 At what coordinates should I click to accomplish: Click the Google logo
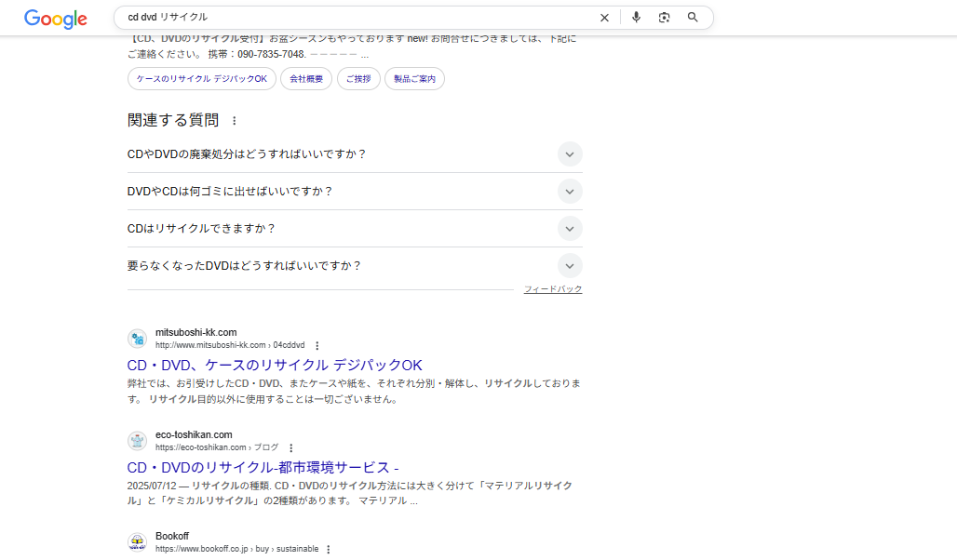(56, 19)
